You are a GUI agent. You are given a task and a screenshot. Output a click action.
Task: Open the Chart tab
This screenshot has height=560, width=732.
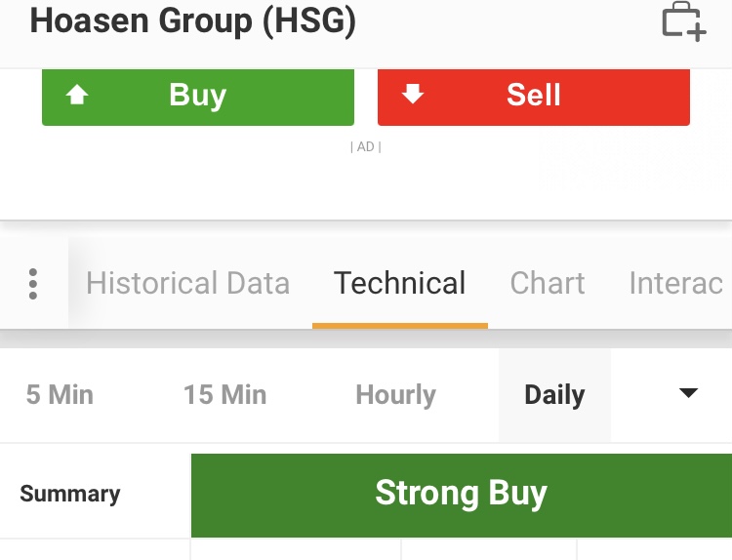tap(548, 283)
